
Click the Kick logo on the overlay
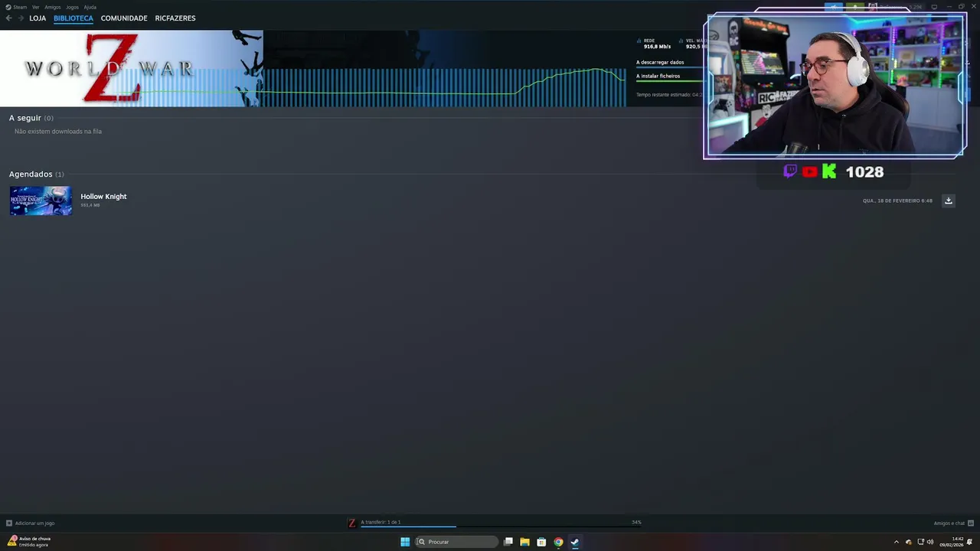coord(829,171)
